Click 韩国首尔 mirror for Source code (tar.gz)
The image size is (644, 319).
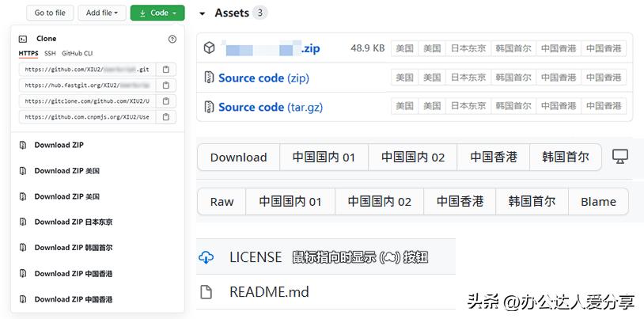pos(513,106)
